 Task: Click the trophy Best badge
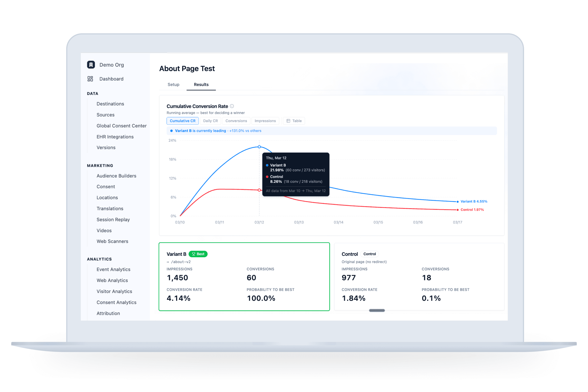coord(198,254)
